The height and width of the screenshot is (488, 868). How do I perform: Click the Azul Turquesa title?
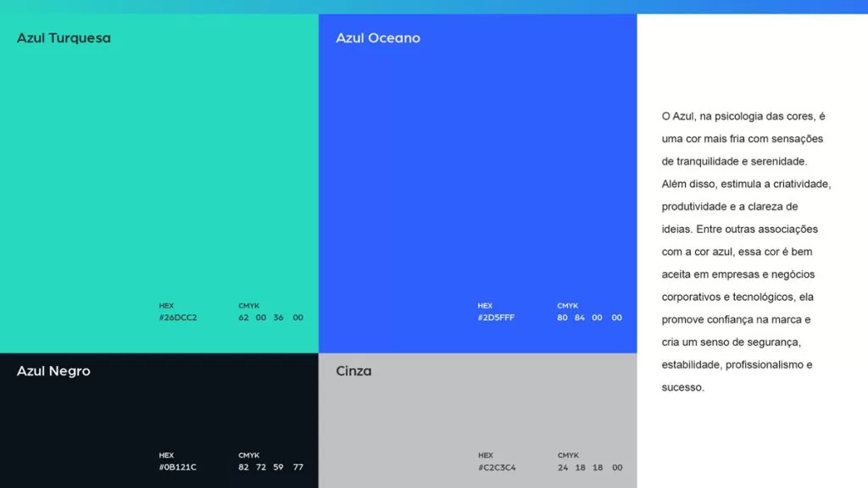[x=64, y=38]
